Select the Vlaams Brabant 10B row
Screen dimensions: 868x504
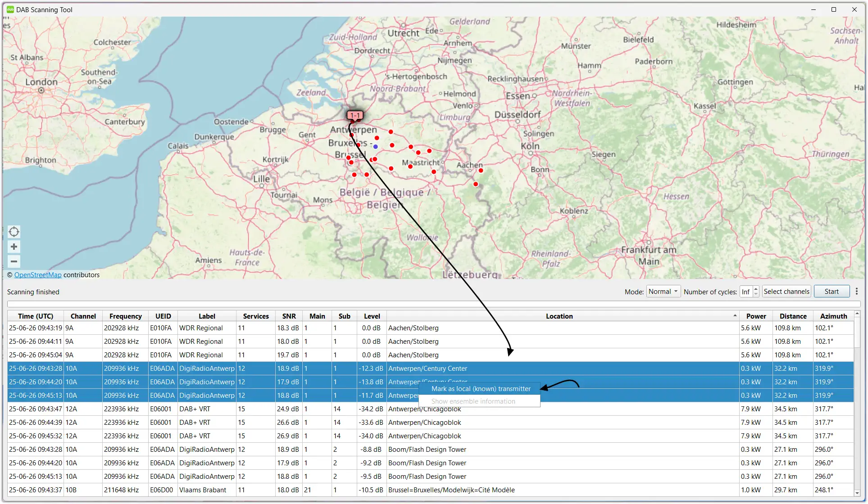[431, 490]
